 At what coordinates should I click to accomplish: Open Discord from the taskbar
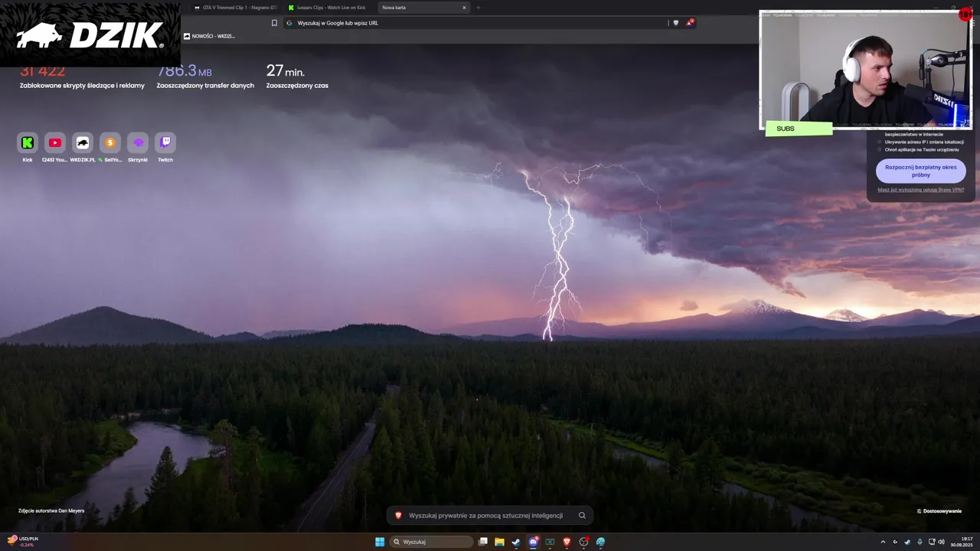534,542
